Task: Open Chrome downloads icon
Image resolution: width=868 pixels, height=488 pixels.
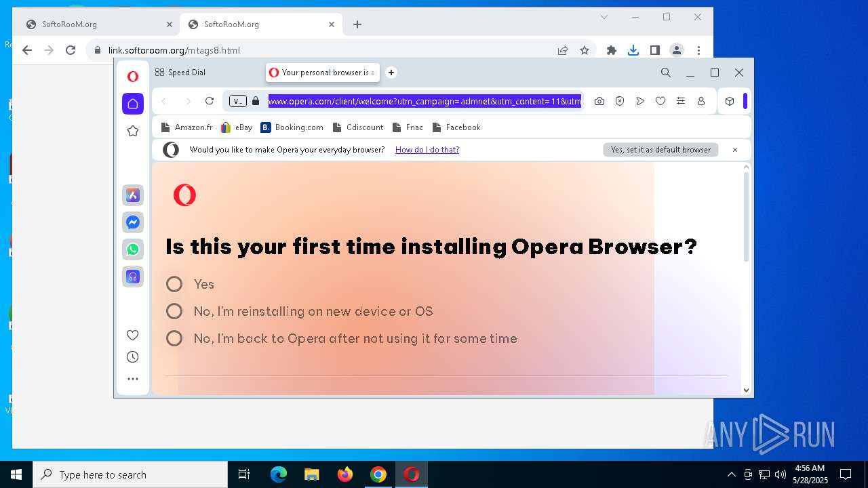Action: 633,50
